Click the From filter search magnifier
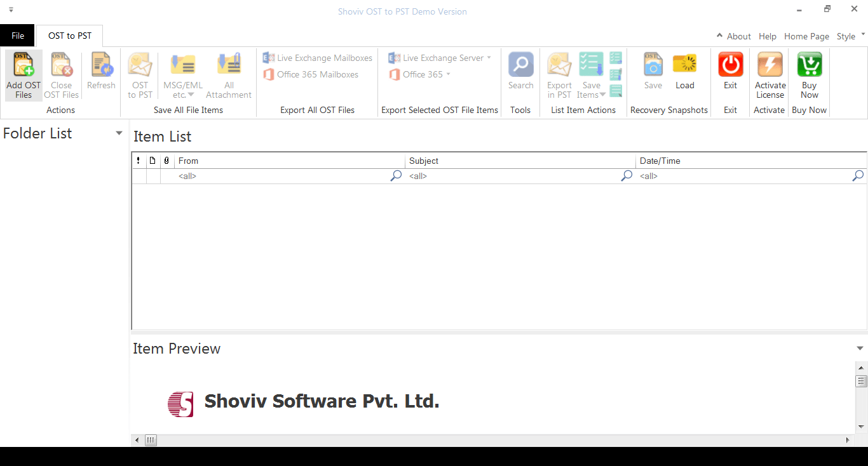 pyautogui.click(x=396, y=176)
